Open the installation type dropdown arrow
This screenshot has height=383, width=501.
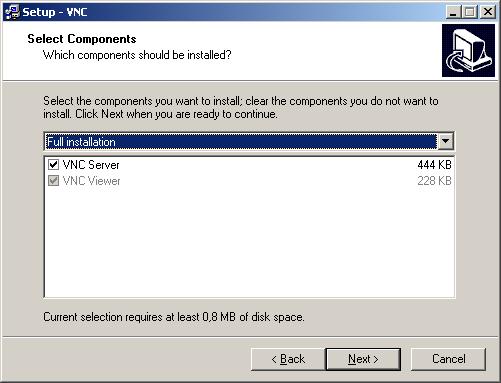point(445,141)
